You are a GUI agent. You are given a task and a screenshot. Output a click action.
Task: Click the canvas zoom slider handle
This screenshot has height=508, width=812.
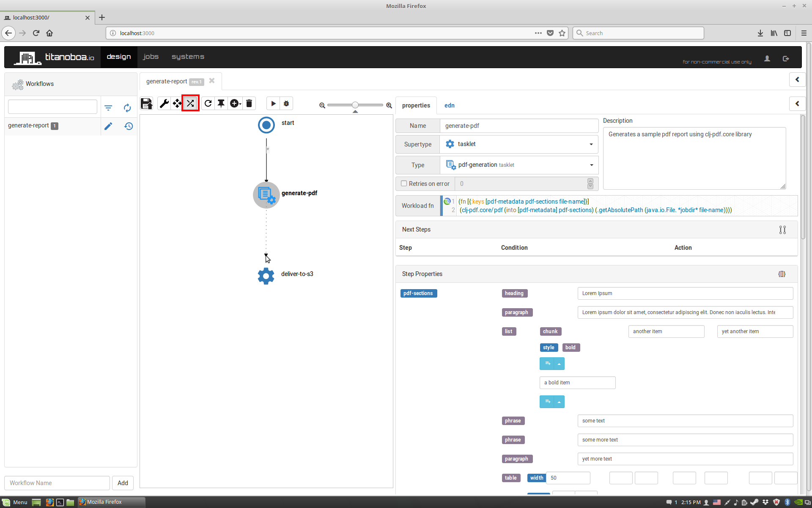[x=355, y=105]
